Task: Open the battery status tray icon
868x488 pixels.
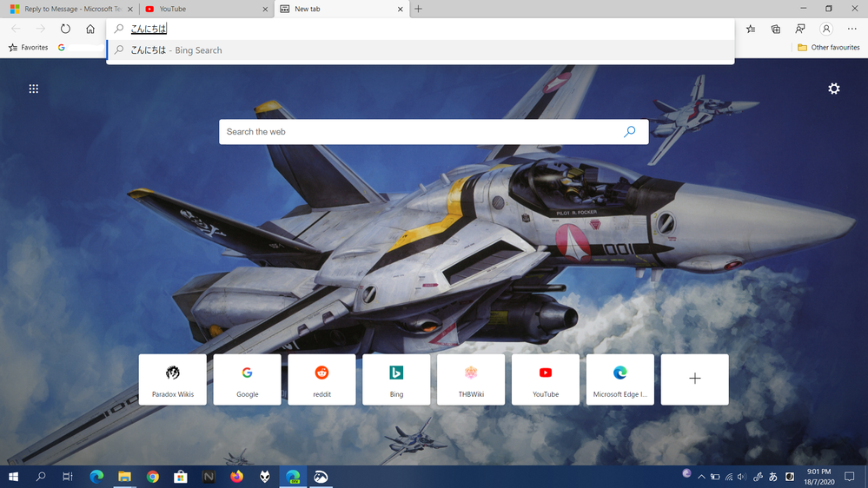Action: [x=715, y=477]
